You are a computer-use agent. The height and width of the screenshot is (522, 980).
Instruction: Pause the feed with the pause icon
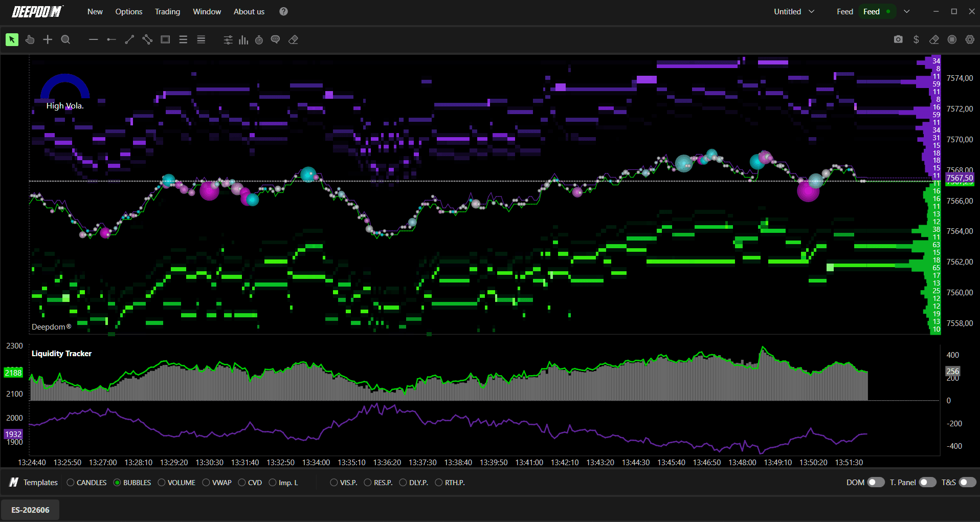pos(952,39)
